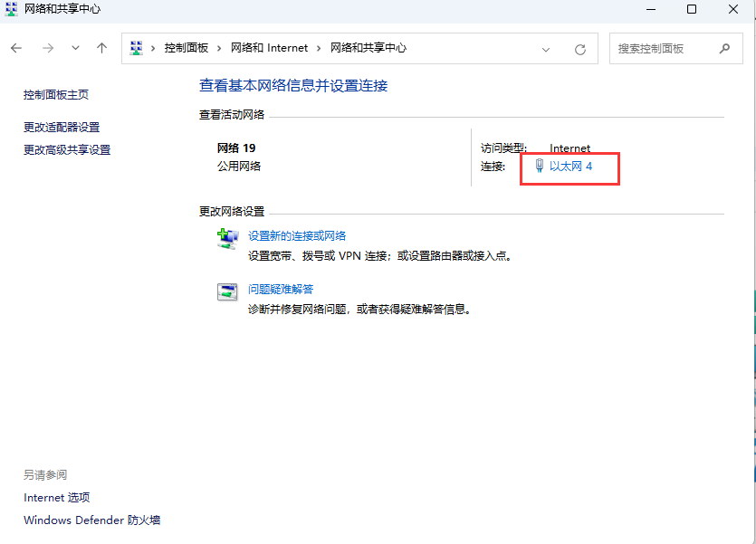756x544 pixels.
Task: Go to 控制面板 in the breadcrumb
Action: pos(186,48)
